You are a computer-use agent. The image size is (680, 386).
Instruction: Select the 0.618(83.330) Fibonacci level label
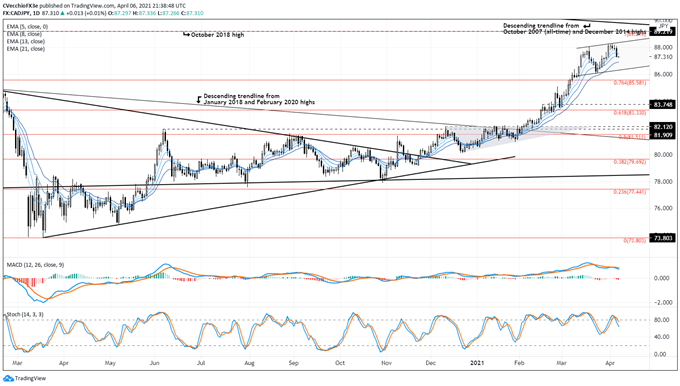[630, 113]
